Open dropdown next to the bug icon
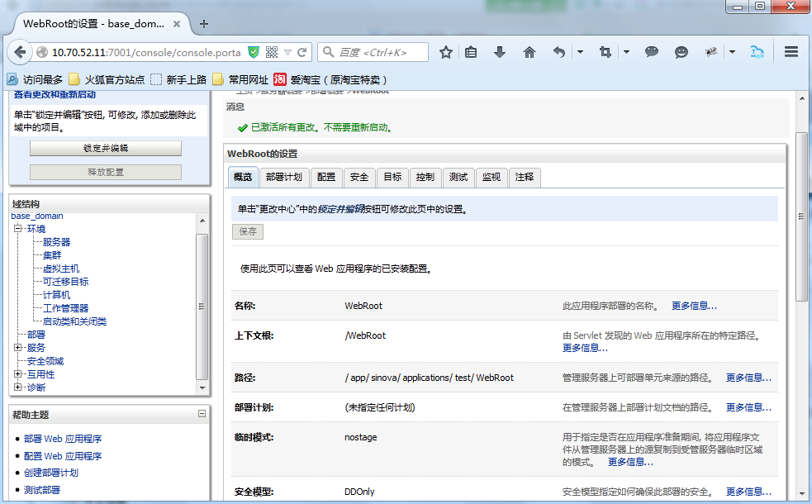 click(x=732, y=52)
